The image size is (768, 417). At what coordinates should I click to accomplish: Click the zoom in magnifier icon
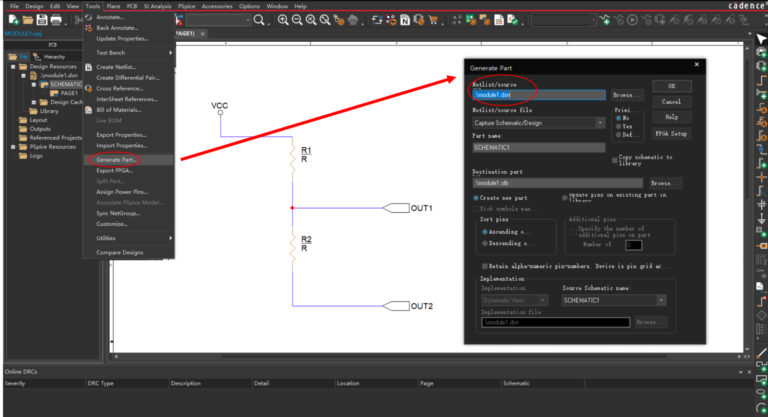point(283,20)
